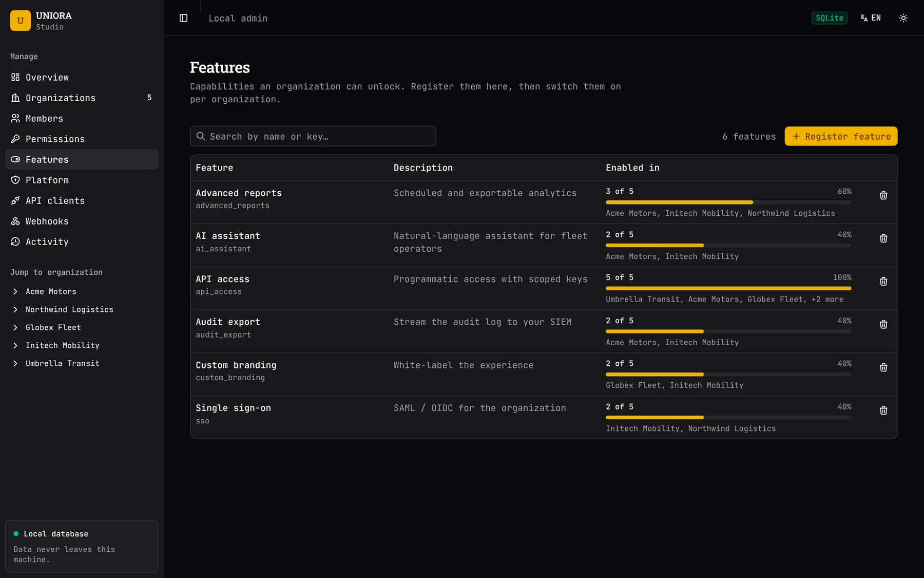The image size is (924, 578).
Task: Click the SQLite database badge
Action: [829, 18]
